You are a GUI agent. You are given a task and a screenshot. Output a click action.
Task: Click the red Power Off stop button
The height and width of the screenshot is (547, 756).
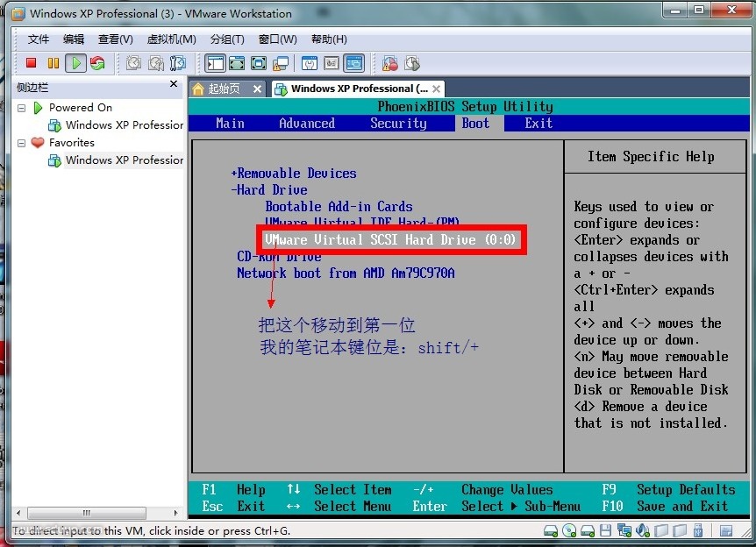pyautogui.click(x=31, y=63)
